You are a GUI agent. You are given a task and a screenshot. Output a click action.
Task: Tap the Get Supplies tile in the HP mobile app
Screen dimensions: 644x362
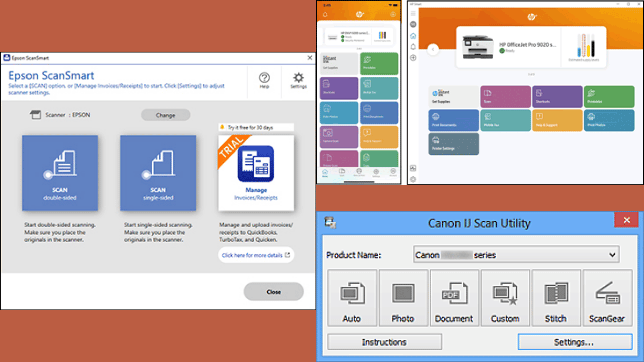coord(339,63)
